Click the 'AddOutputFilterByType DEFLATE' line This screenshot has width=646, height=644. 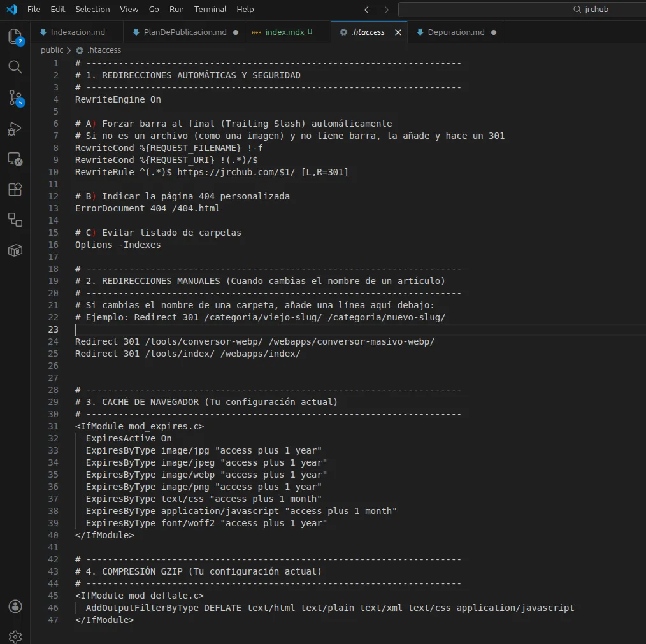(330, 607)
